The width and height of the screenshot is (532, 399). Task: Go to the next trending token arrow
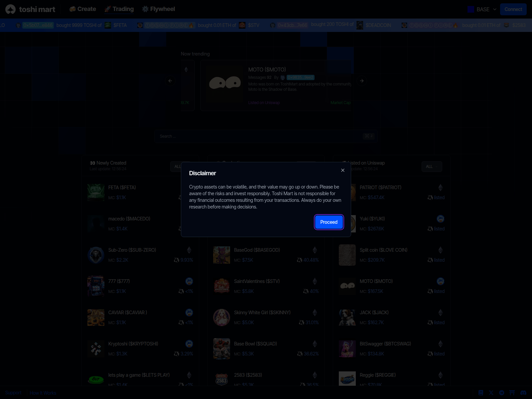click(362, 81)
